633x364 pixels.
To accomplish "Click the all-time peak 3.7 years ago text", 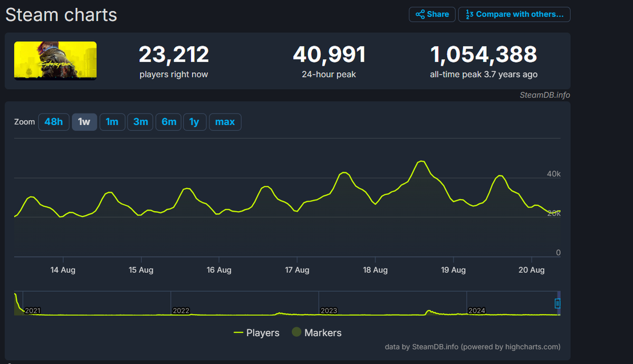I will [484, 74].
